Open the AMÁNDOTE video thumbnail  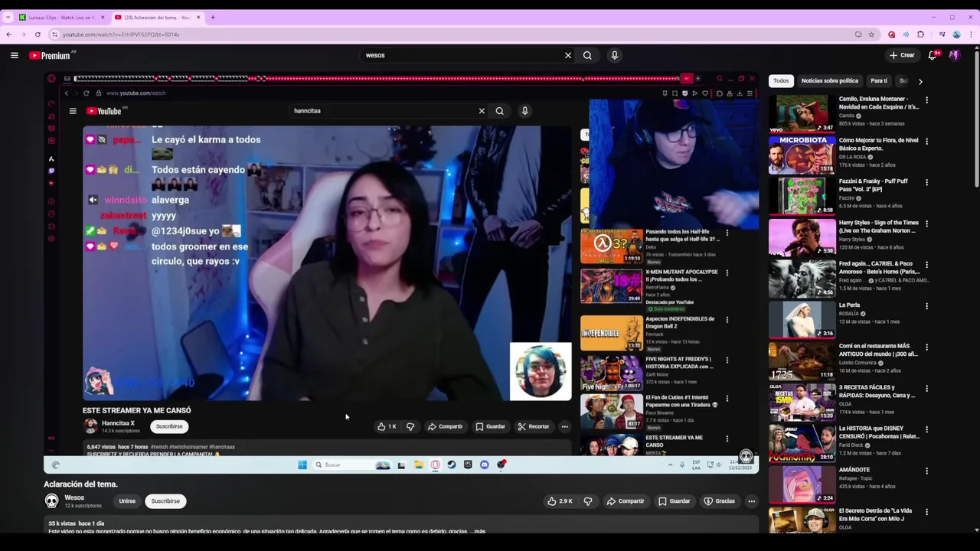pos(802,484)
